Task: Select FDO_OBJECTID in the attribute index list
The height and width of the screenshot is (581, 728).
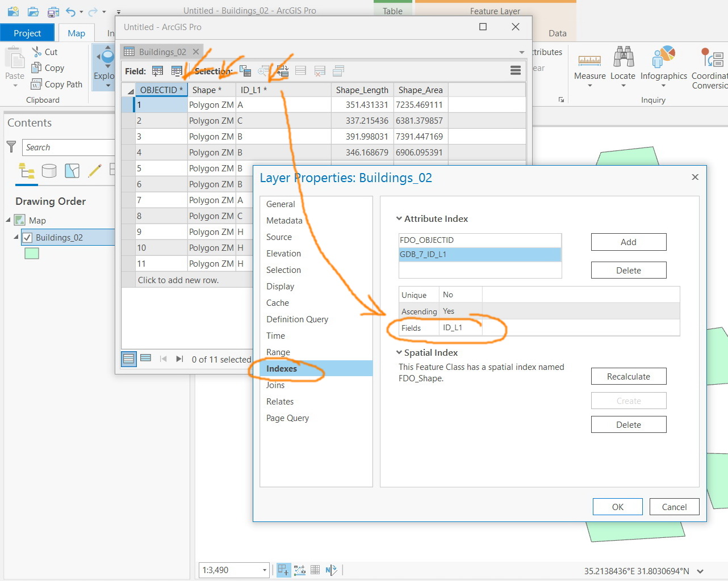Action: (x=480, y=240)
